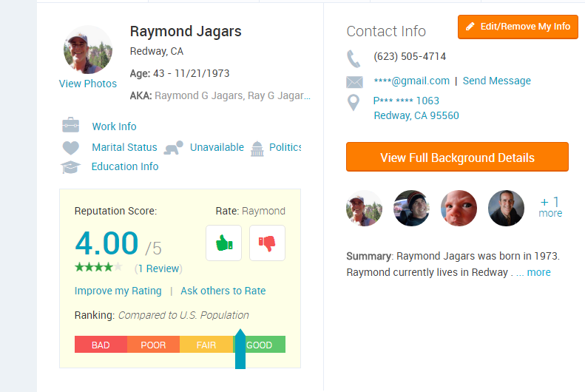Click the green thumbs-up rating icon
Screen dimensions: 585x392
[x=224, y=243]
